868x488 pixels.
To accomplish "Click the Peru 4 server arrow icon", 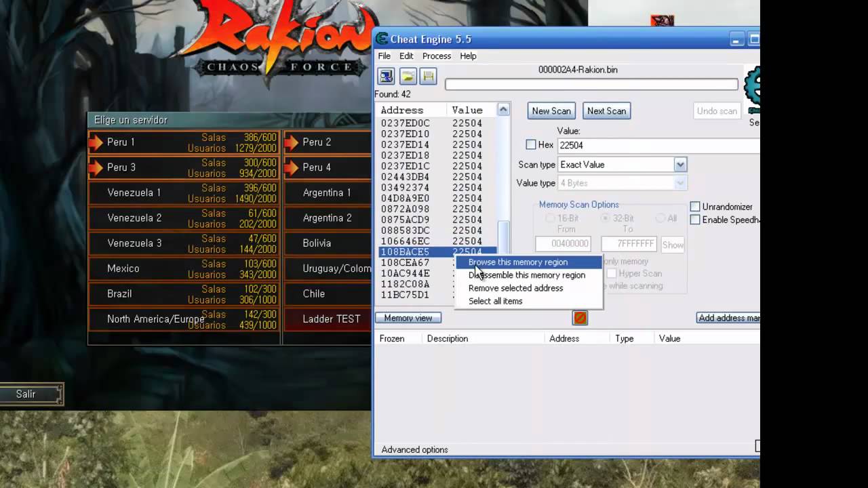I will (x=292, y=167).
